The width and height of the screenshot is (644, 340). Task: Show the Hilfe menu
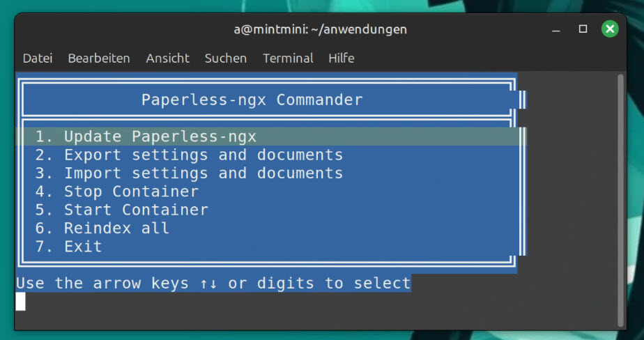coord(342,59)
